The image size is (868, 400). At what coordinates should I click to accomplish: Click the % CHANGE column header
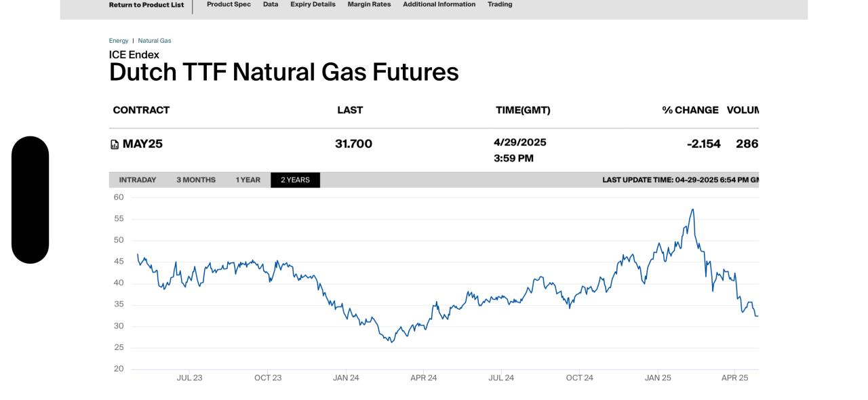690,110
